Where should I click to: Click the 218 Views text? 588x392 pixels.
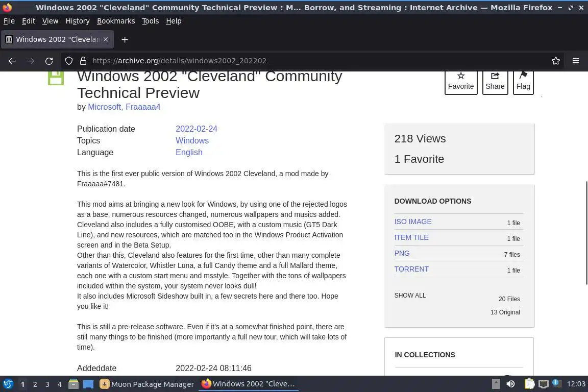click(420, 139)
